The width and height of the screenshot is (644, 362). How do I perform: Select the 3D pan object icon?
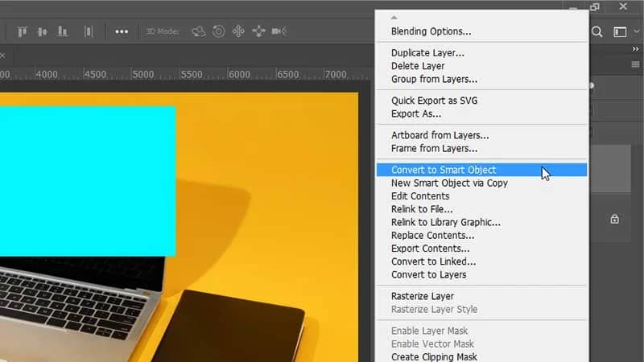[x=238, y=31]
